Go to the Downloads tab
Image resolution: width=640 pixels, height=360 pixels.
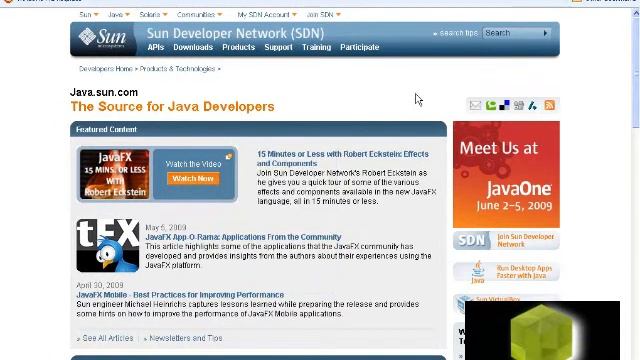point(193,47)
